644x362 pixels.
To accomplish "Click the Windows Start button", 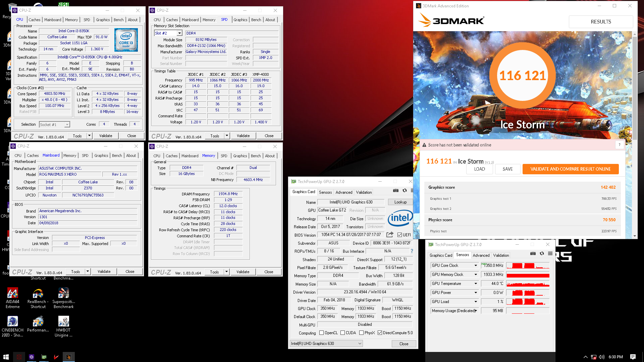I will click(6, 357).
